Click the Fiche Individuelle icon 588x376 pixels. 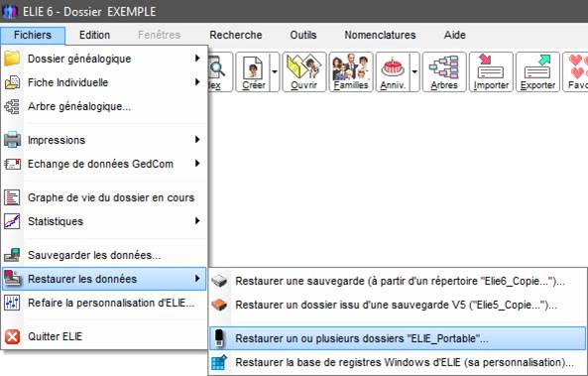point(12,82)
